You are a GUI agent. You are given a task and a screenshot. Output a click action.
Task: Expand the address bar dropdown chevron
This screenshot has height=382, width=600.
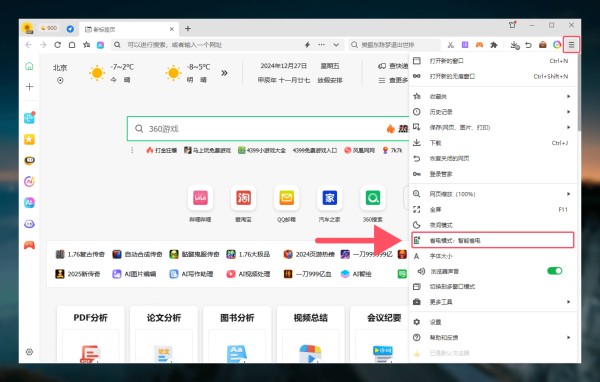pyautogui.click(x=336, y=45)
